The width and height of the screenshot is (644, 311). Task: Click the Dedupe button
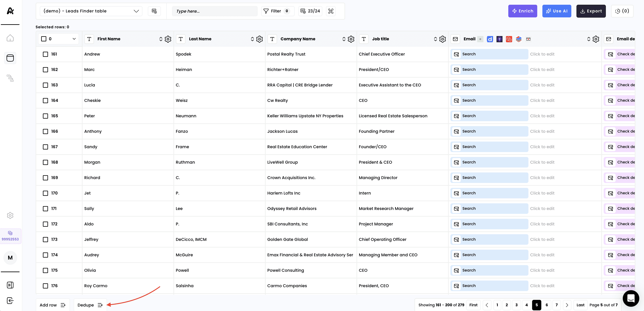[x=90, y=305]
